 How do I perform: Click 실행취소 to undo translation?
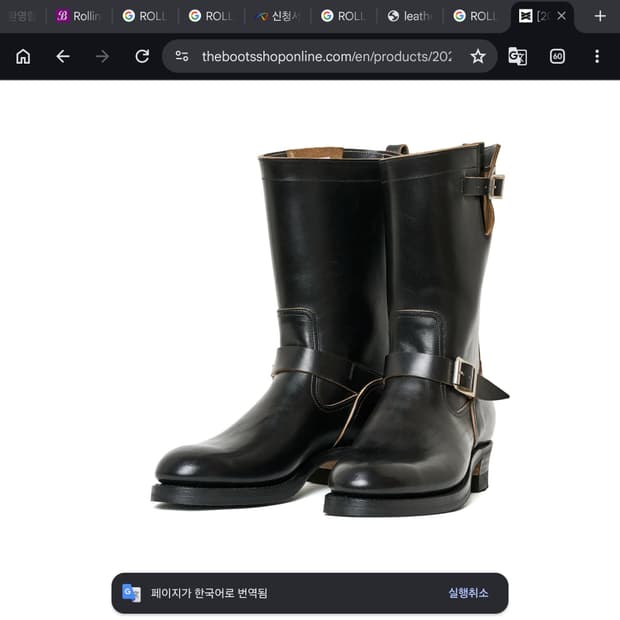468,593
